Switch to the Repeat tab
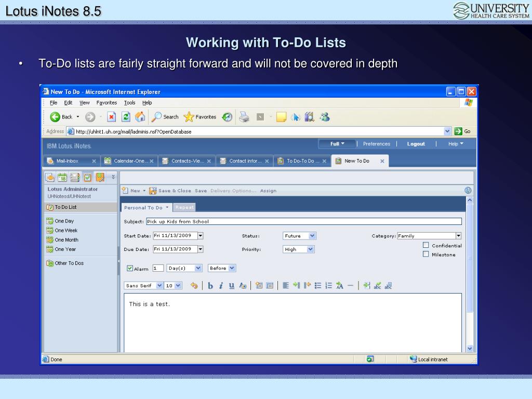 coord(184,207)
